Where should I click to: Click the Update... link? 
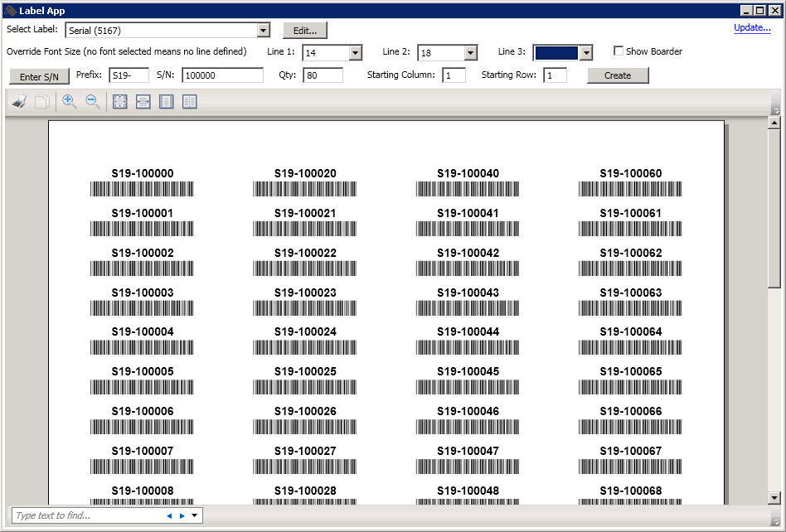tap(752, 27)
